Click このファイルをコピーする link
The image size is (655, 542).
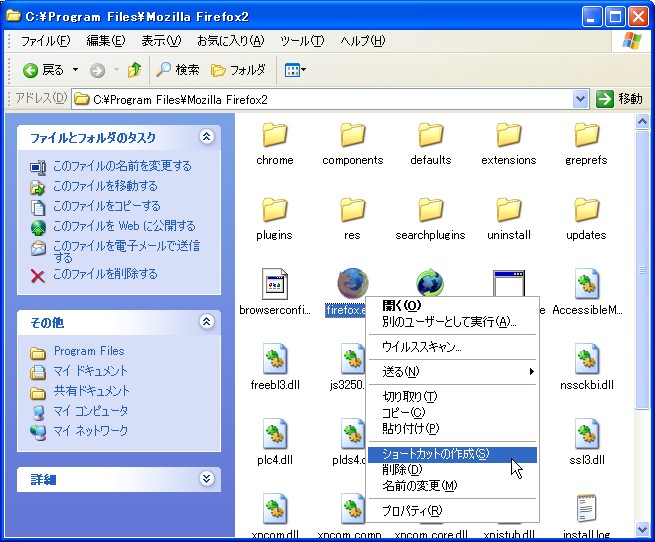(x=107, y=206)
